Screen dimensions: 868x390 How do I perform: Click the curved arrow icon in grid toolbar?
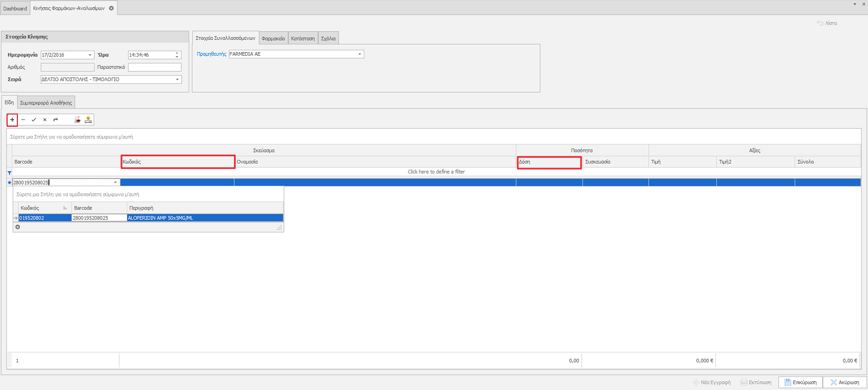(56, 120)
